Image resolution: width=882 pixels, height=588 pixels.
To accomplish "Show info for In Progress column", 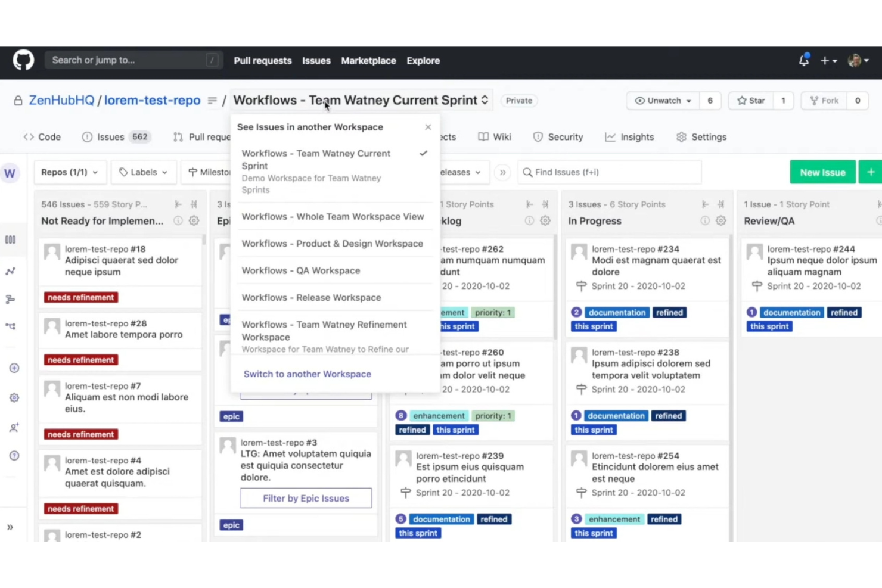I will tap(705, 221).
